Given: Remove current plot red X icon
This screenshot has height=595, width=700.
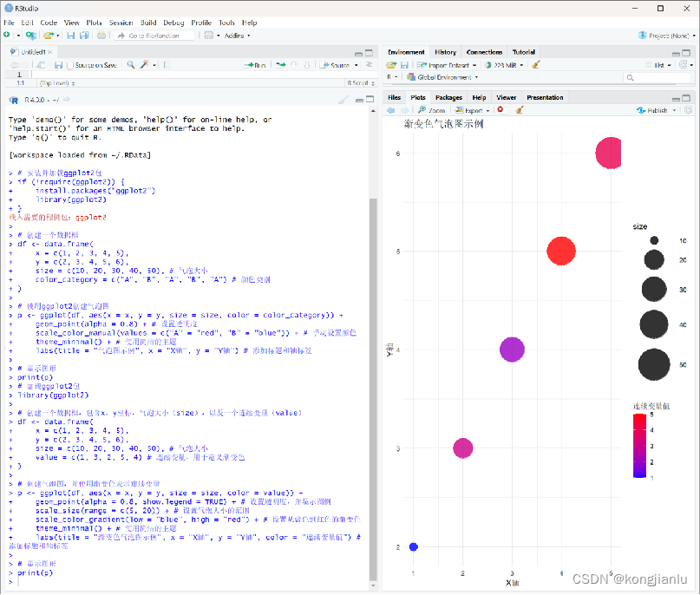Looking at the screenshot, I should coord(500,110).
